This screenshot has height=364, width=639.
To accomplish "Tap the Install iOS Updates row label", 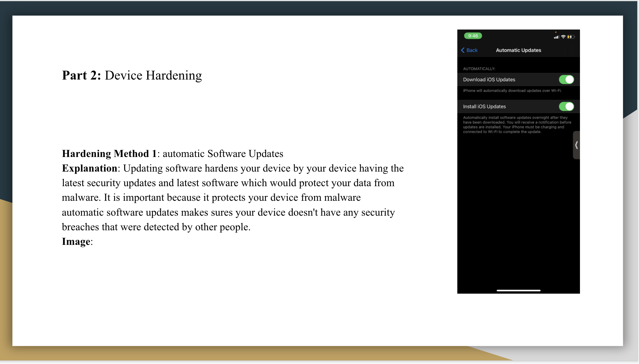I will tap(484, 106).
